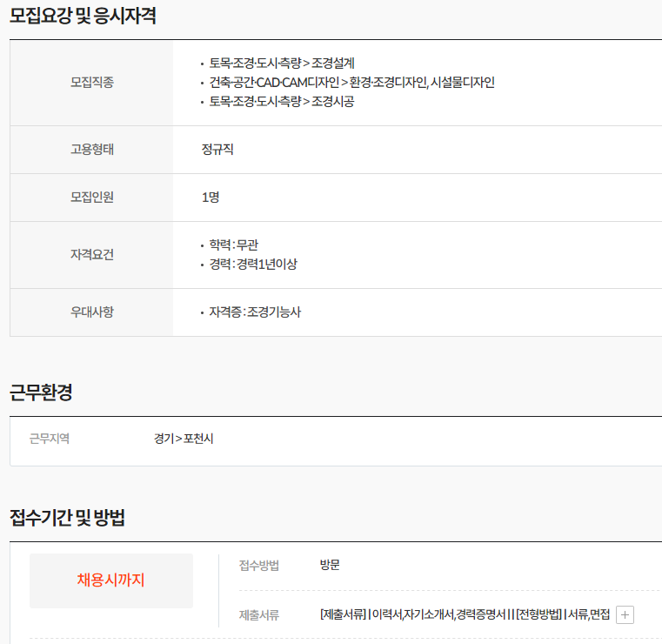Select the 건축·공간·CAD·CAM디자인 job category line

(351, 83)
